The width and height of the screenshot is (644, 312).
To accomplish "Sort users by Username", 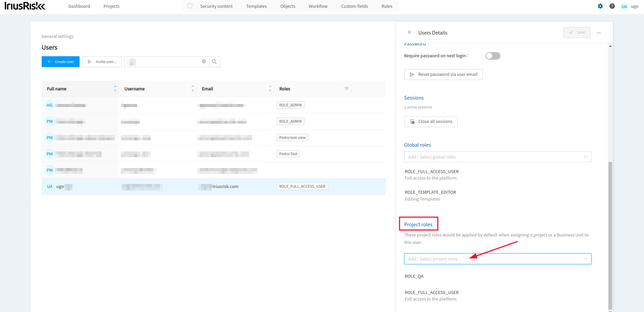I will click(x=193, y=88).
